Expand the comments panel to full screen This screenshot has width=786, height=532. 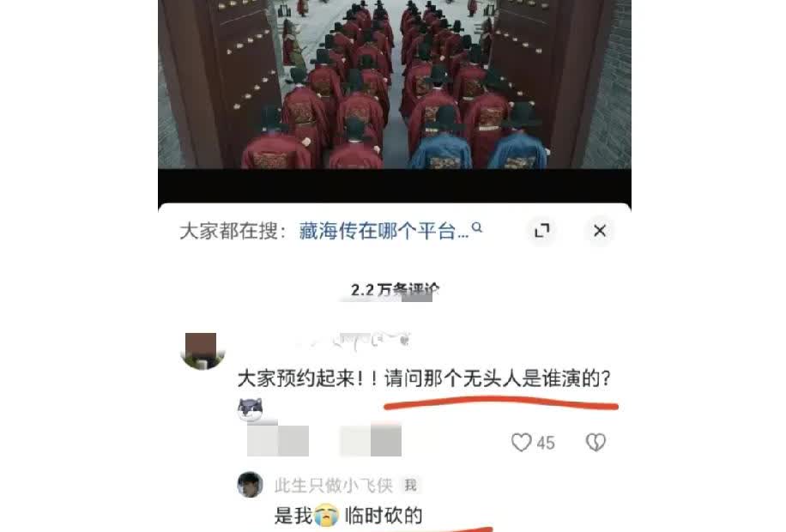(542, 231)
